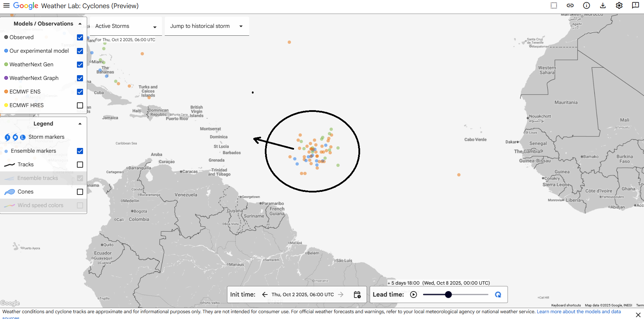Screen dimensions: 644x319
Task: Collapse the Models / Observations panel
Action: point(80,24)
